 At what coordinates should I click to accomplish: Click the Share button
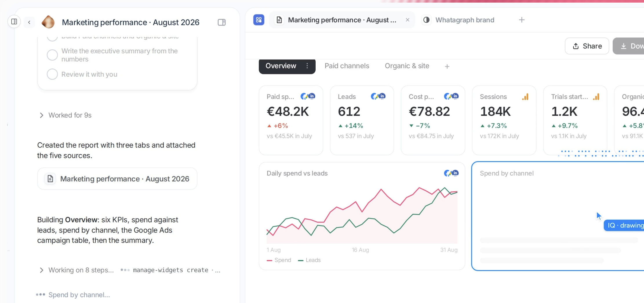tap(587, 46)
